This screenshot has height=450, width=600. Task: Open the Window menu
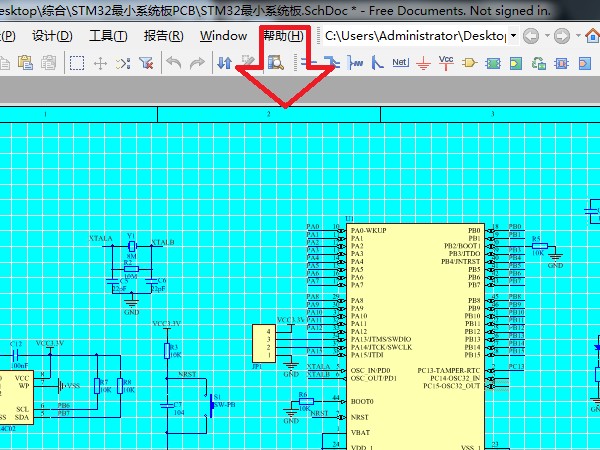click(x=223, y=36)
